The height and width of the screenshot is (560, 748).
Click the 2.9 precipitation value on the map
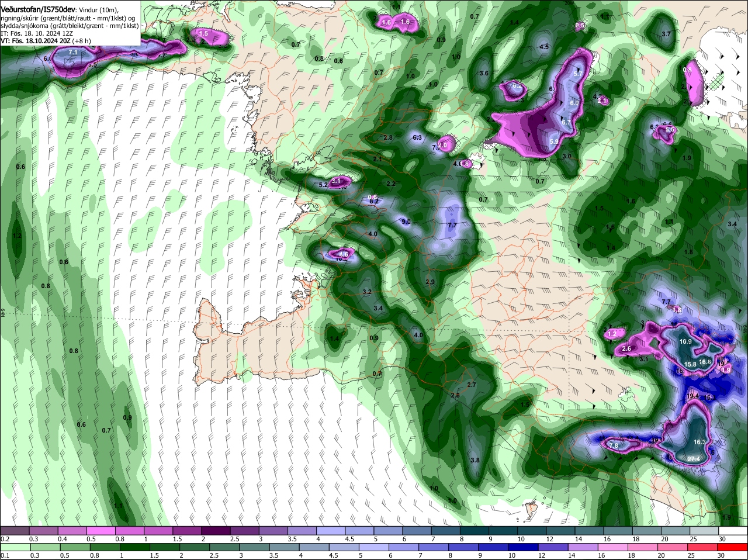(430, 282)
